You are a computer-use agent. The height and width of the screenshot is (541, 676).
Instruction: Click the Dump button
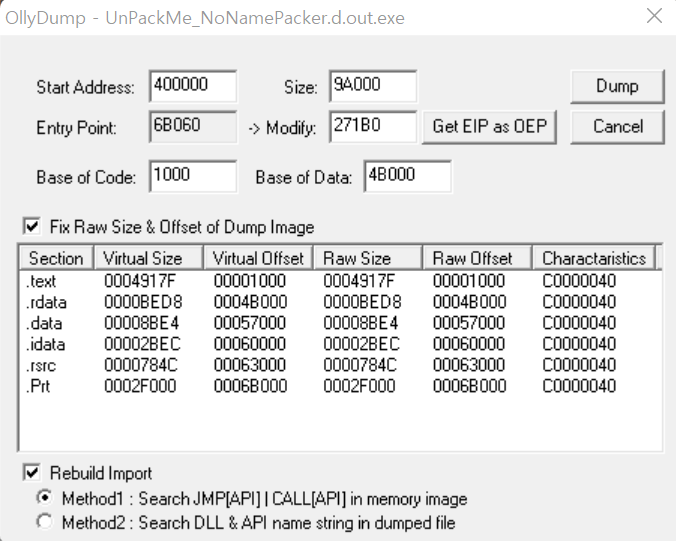(x=617, y=86)
